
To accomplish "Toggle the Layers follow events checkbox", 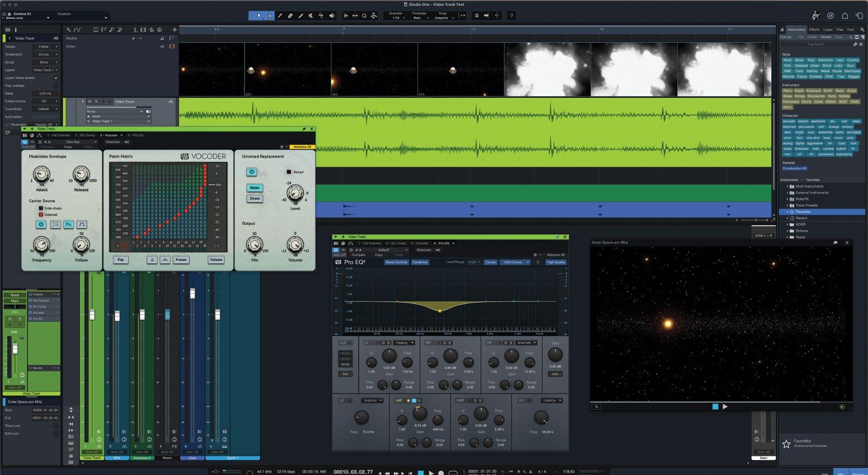I will (x=56, y=78).
